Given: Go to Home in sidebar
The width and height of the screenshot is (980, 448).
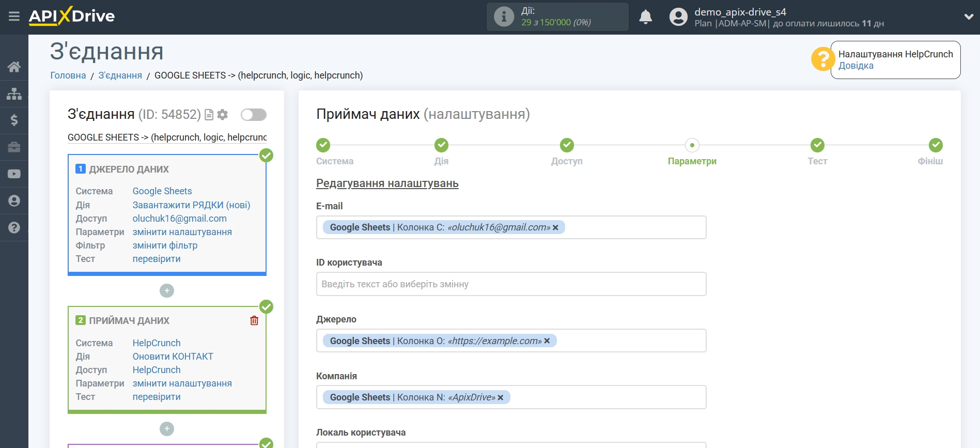Looking at the screenshot, I should coord(14,67).
